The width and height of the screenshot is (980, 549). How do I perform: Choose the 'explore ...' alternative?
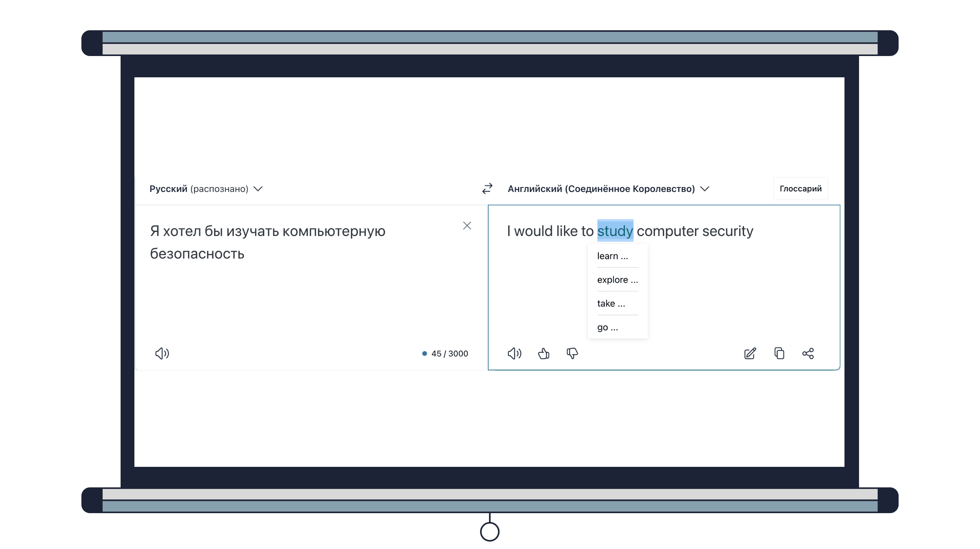pos(617,280)
